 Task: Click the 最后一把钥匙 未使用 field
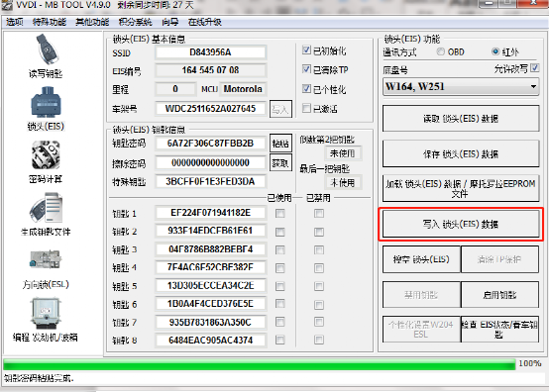point(343,182)
